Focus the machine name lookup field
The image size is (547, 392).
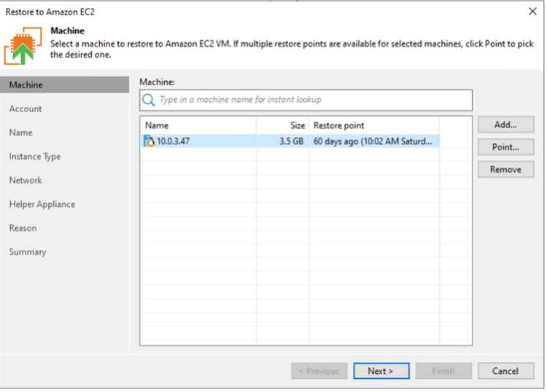click(306, 101)
